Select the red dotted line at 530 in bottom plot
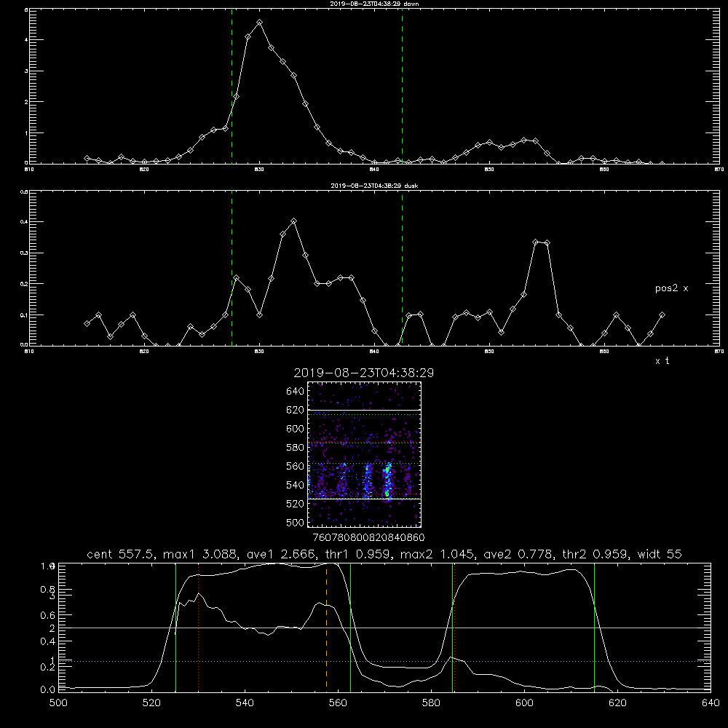728x728 pixels. point(199,627)
